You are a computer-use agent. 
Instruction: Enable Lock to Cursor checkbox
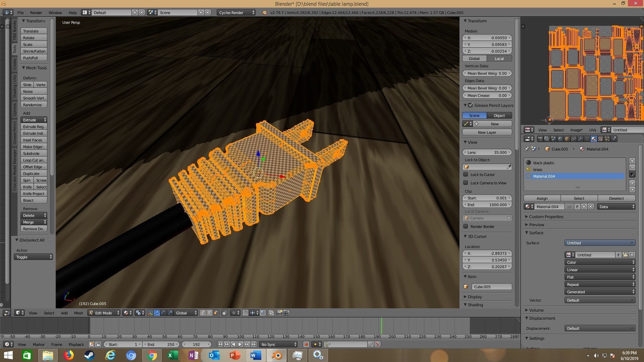point(466,174)
